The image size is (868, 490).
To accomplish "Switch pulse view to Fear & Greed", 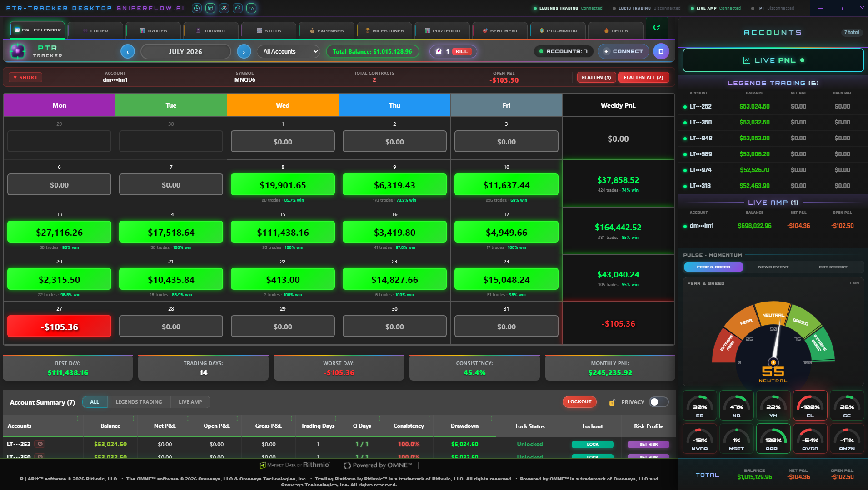I will (713, 267).
